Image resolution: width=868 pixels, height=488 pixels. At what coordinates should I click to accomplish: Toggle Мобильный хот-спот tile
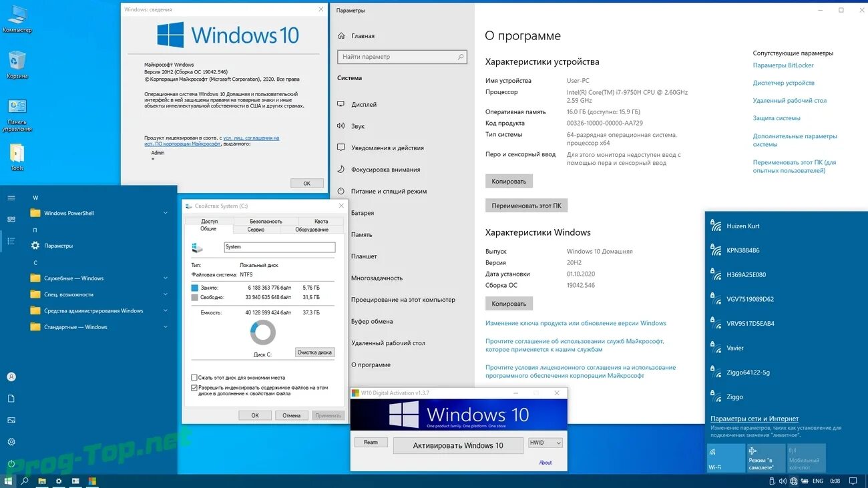[x=807, y=458]
